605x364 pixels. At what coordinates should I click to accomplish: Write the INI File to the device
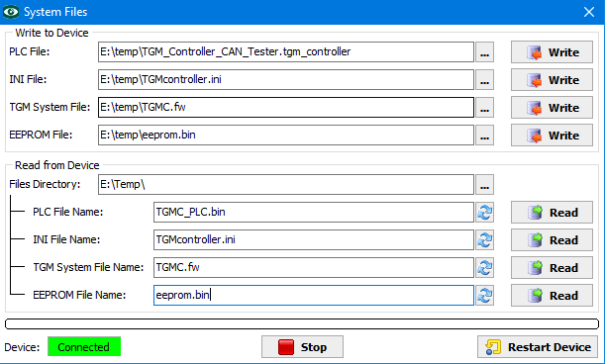pyautogui.click(x=552, y=80)
